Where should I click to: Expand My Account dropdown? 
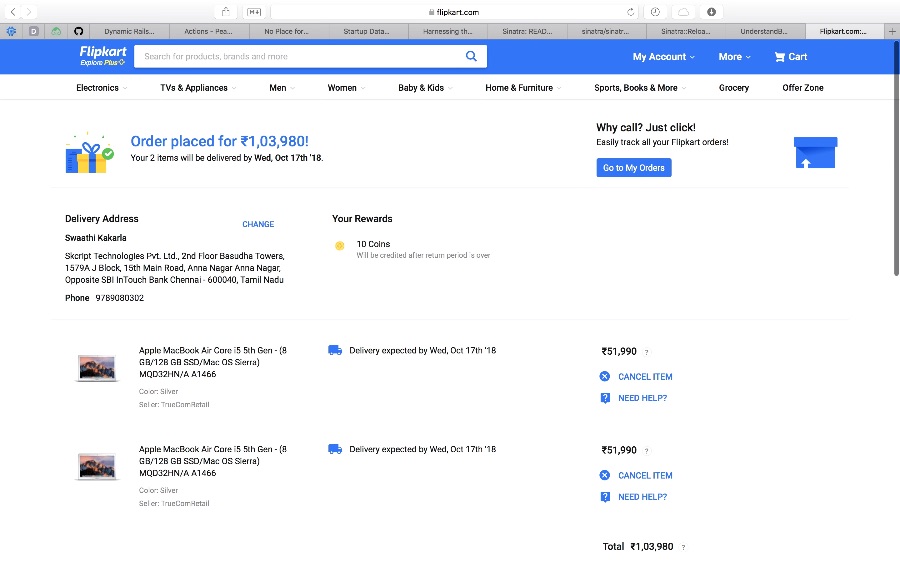[x=664, y=57]
